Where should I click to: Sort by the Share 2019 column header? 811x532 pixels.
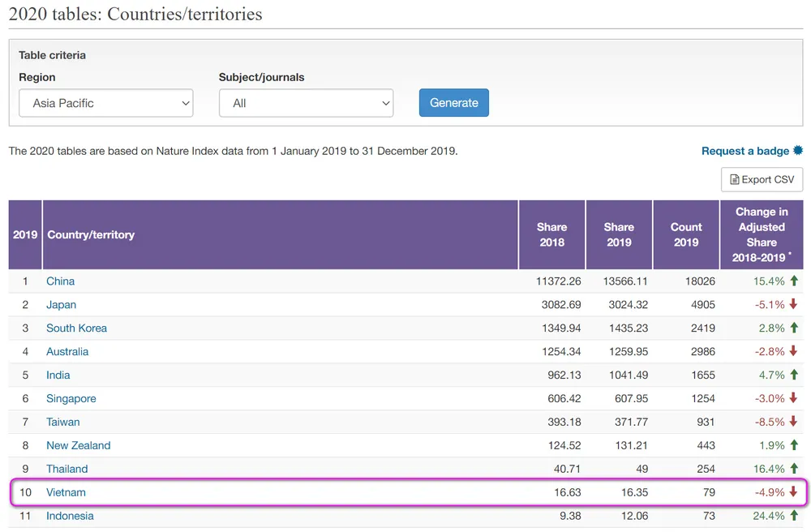pyautogui.click(x=619, y=234)
